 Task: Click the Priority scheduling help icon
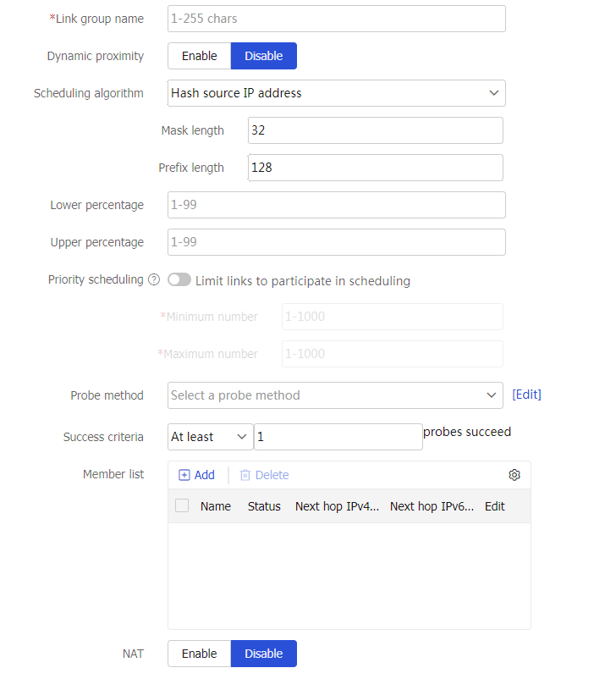click(154, 280)
